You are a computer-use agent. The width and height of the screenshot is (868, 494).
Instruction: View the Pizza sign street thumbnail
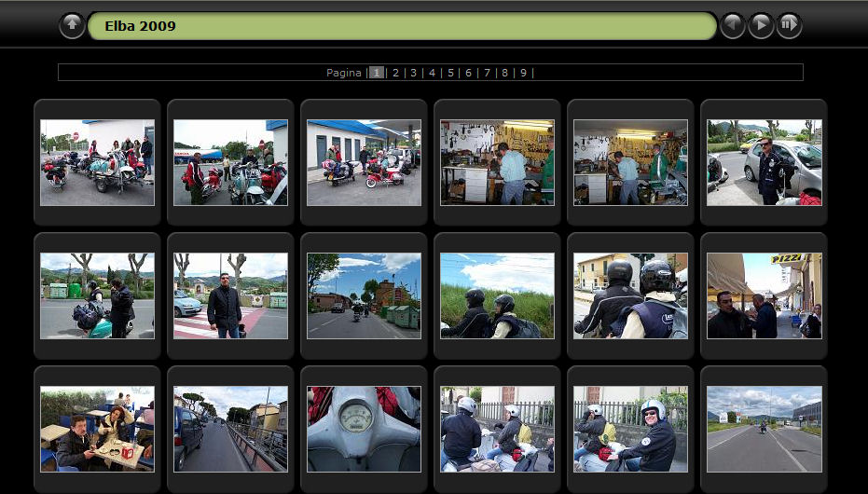(764, 295)
